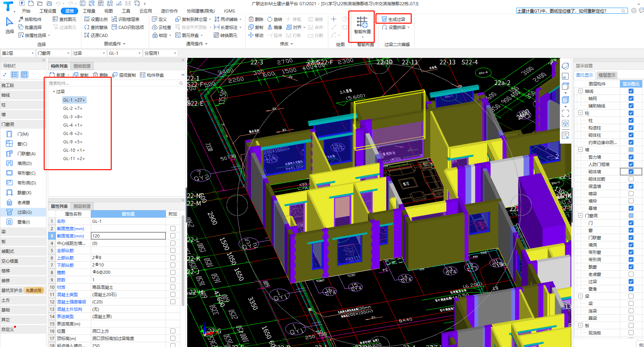Click the 截面高度 value field 120
The image size is (644, 347).
(x=128, y=236)
